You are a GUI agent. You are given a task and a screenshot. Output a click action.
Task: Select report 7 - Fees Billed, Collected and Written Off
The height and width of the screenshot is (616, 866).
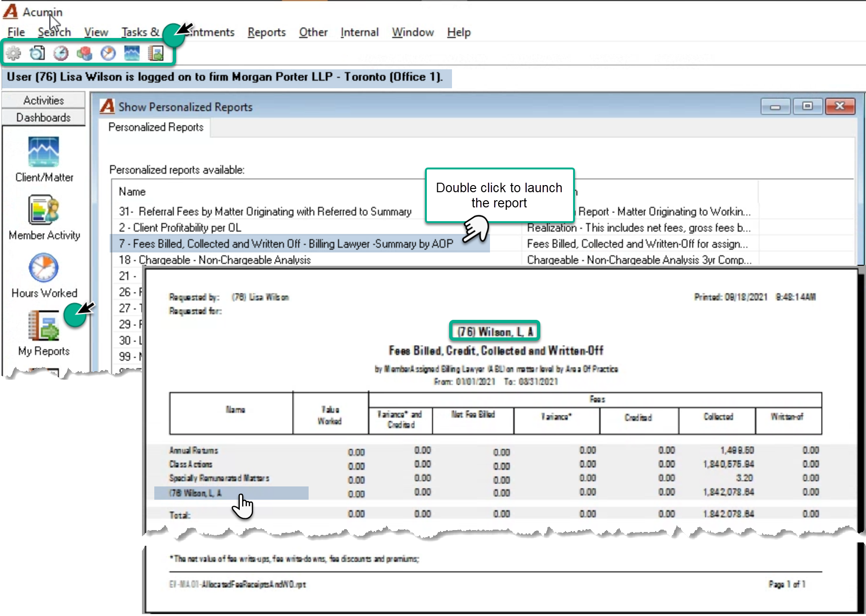pos(286,244)
